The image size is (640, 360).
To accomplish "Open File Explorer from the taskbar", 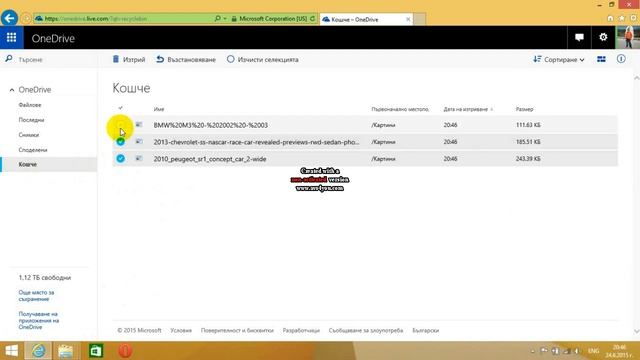I will (x=65, y=351).
